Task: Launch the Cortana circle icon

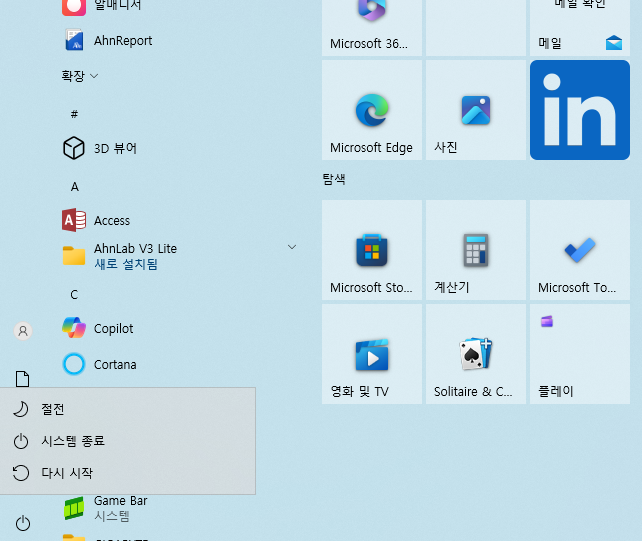Action: click(x=74, y=364)
